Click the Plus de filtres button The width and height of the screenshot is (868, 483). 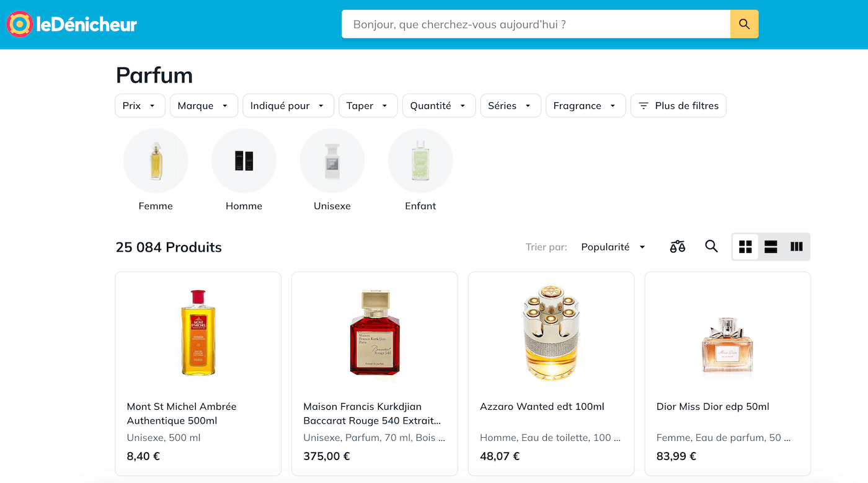pos(678,105)
